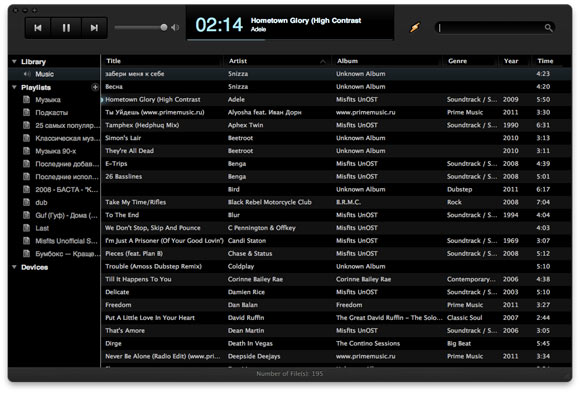The width and height of the screenshot is (580, 393).
Task: Select the Dirge track row
Action: [336, 343]
